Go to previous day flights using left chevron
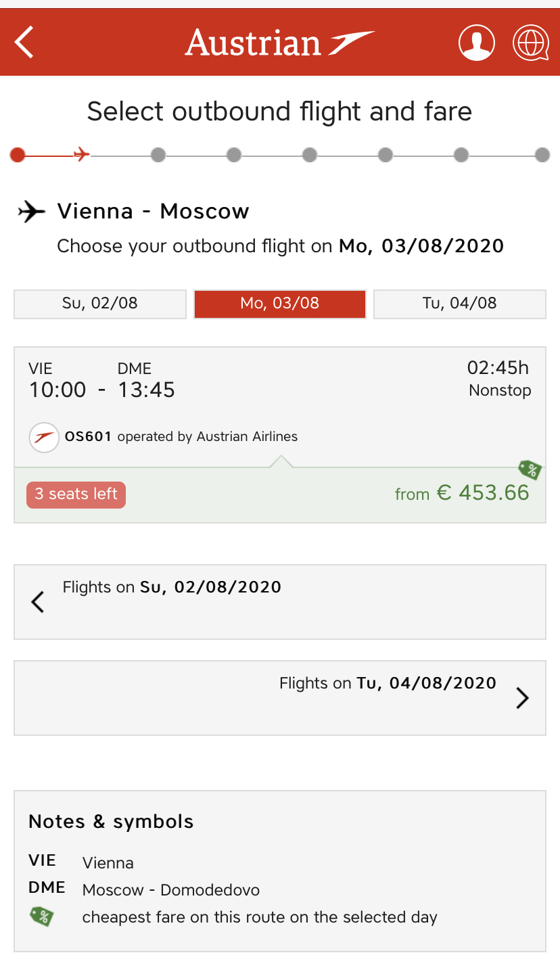560x978 pixels. [38, 602]
